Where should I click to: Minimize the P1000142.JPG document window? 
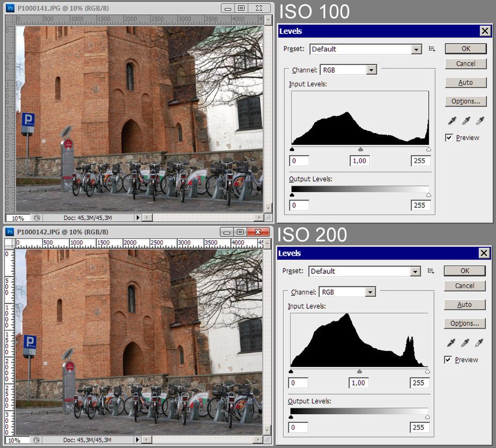click(x=226, y=232)
